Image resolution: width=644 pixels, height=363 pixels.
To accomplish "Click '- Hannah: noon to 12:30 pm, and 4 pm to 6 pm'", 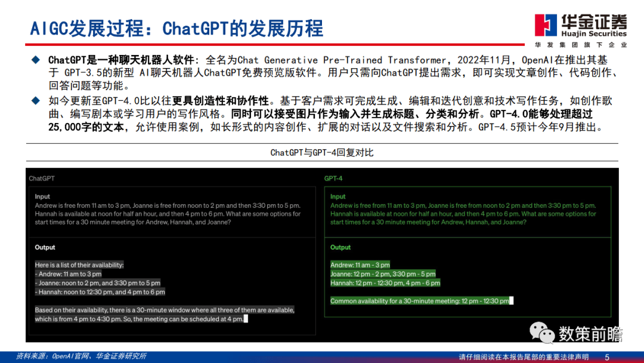I will [100, 292].
